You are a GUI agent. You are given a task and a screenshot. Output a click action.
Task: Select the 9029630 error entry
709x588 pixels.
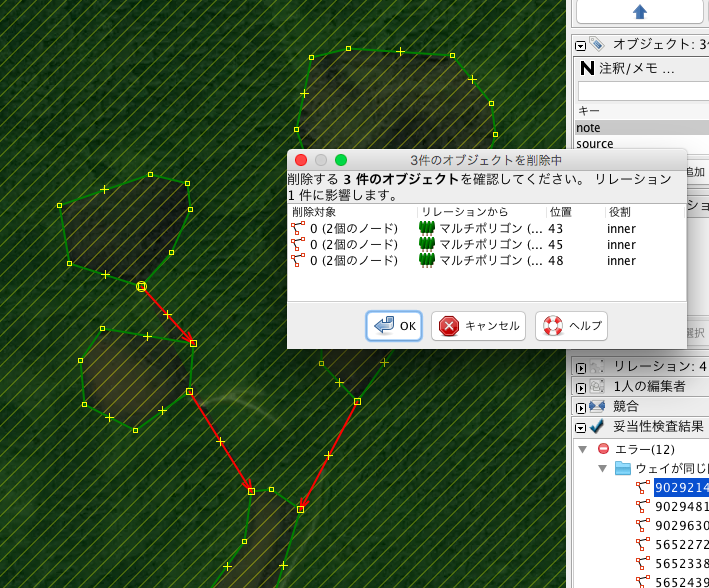coord(681,526)
